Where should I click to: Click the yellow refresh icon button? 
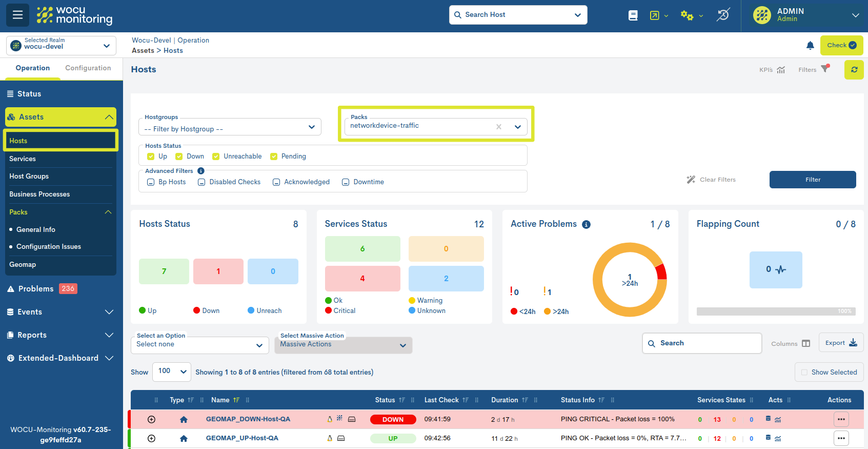854,70
